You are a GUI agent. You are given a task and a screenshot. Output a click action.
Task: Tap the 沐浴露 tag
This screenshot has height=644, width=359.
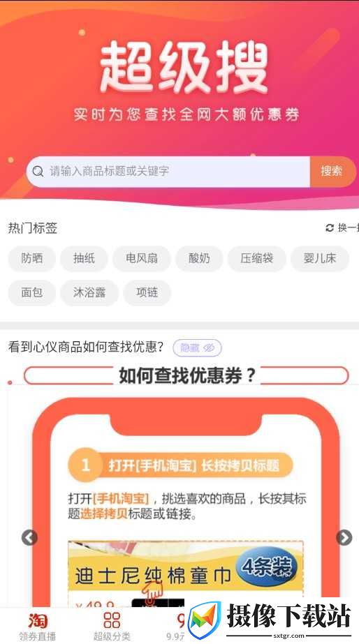[89, 292]
